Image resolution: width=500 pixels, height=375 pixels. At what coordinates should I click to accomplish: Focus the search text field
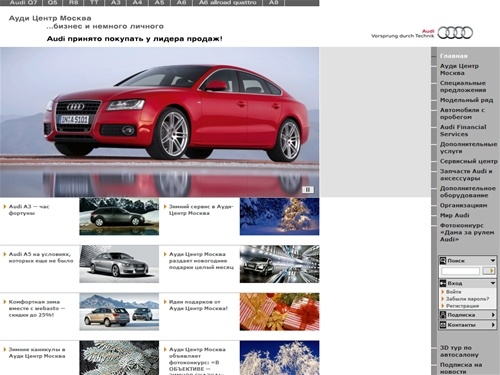click(x=460, y=271)
